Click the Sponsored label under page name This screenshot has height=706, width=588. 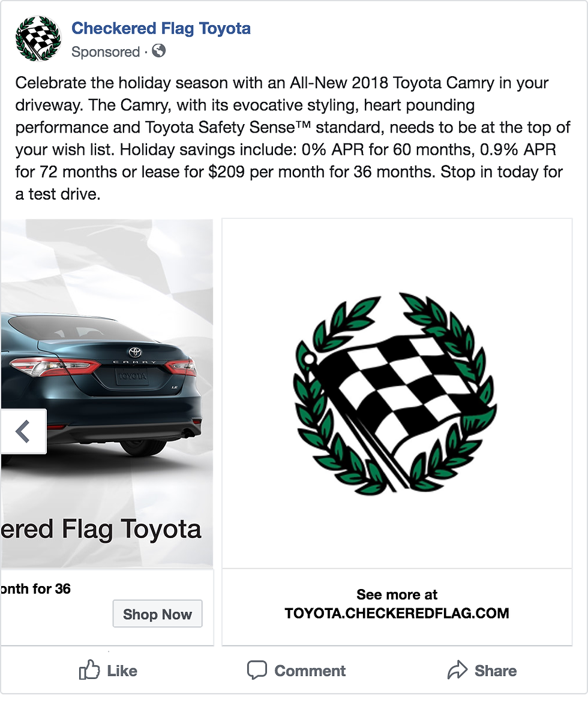pos(105,52)
